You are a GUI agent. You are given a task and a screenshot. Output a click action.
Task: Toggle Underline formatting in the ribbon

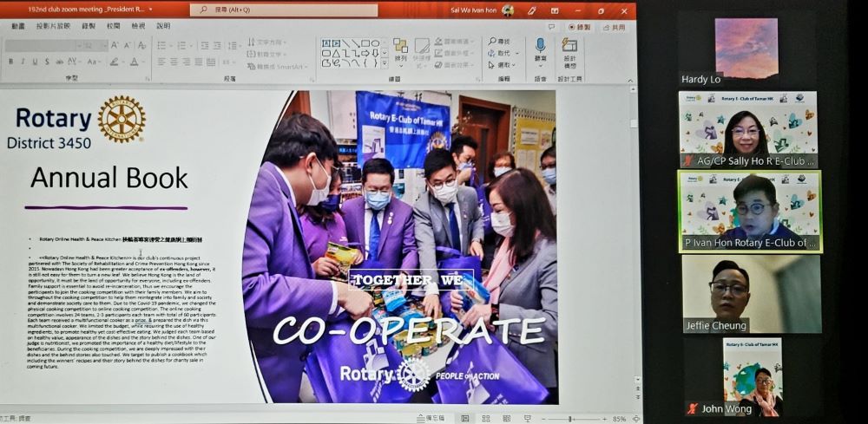click(x=35, y=62)
